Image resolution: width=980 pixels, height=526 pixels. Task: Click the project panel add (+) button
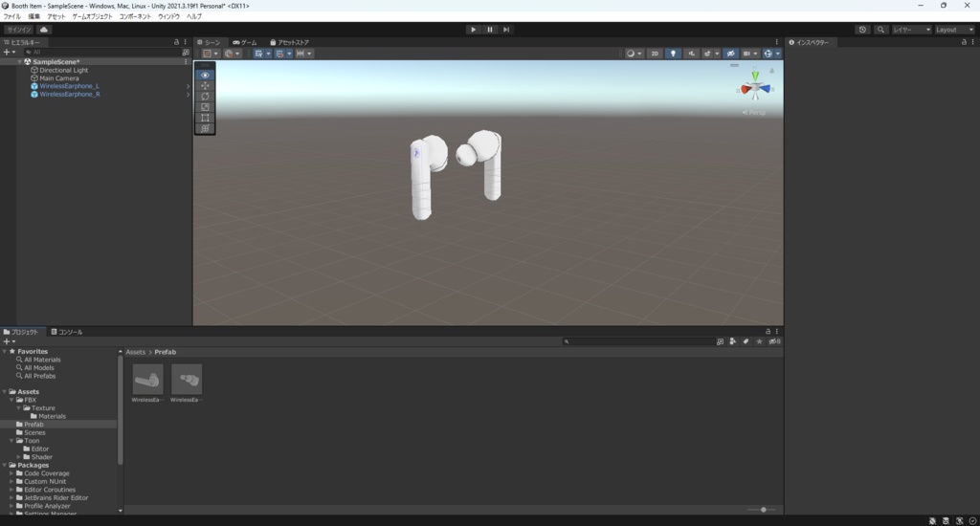point(9,341)
